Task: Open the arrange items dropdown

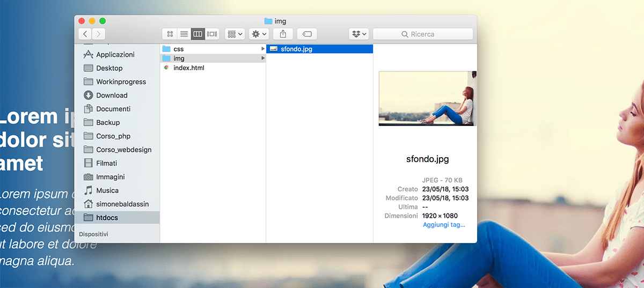Action: [235, 34]
